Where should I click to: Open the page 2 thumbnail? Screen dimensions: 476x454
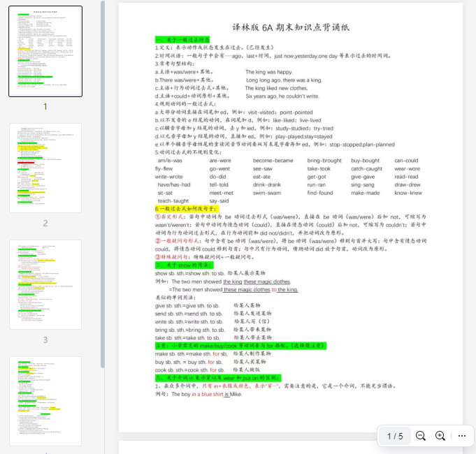[45, 168]
